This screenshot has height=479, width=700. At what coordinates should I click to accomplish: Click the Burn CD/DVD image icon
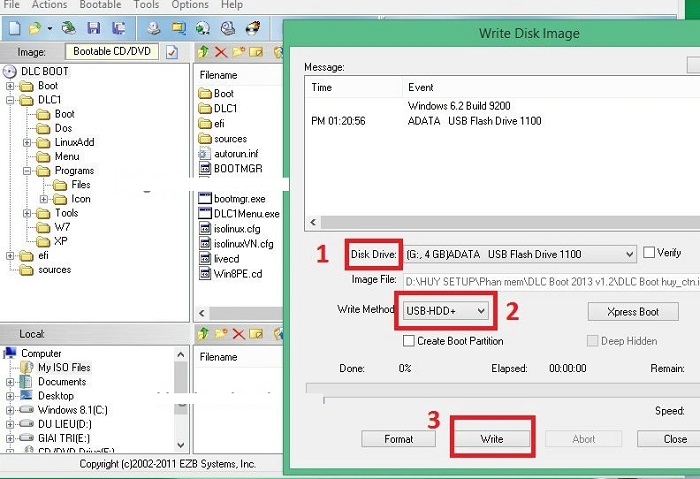pyautogui.click(x=254, y=28)
